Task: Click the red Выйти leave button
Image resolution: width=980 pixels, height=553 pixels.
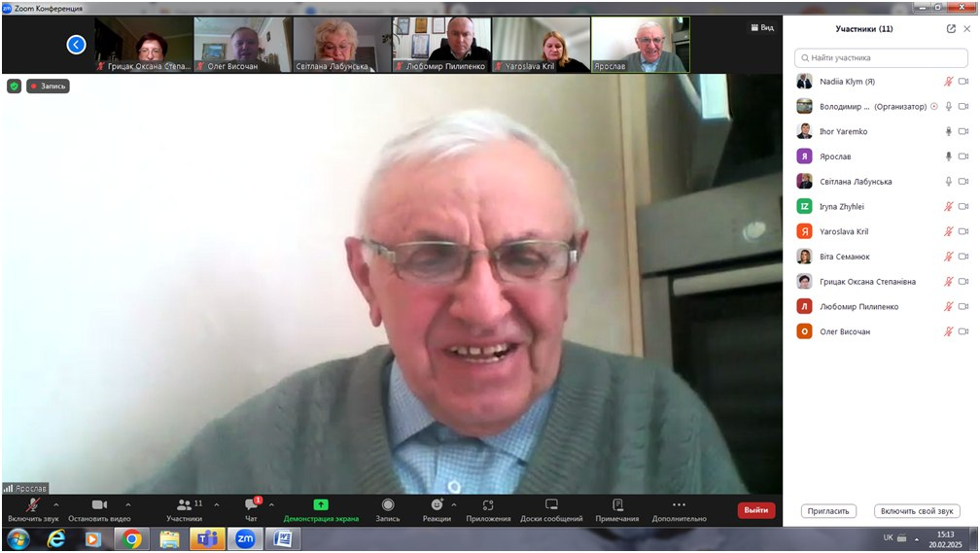Action: [x=755, y=510]
